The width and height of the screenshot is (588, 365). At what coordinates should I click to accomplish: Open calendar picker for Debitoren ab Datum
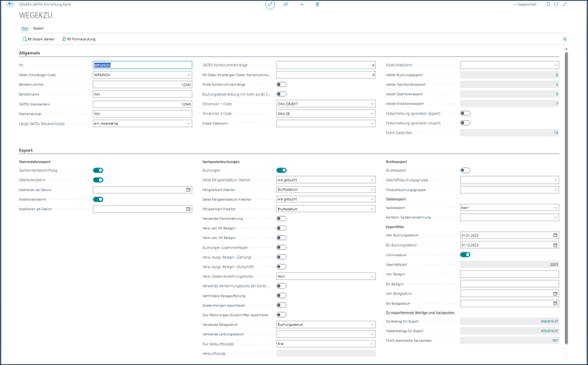[188, 189]
